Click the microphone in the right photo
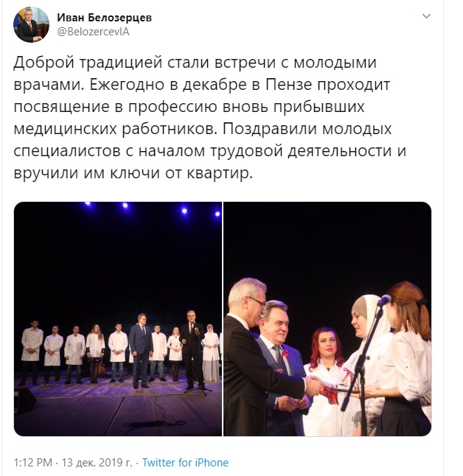Viewport: 463px width, 476px height. [x=383, y=300]
